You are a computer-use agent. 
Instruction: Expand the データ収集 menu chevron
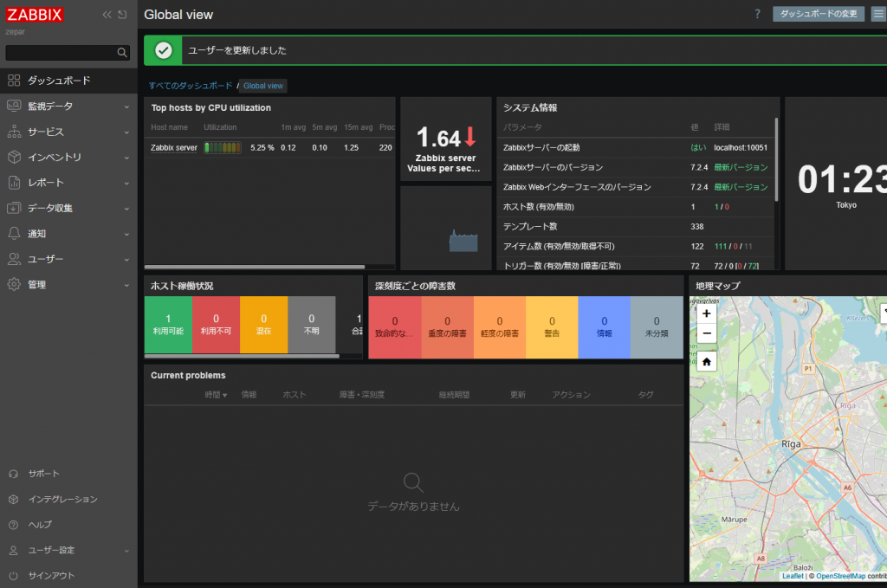click(x=126, y=209)
